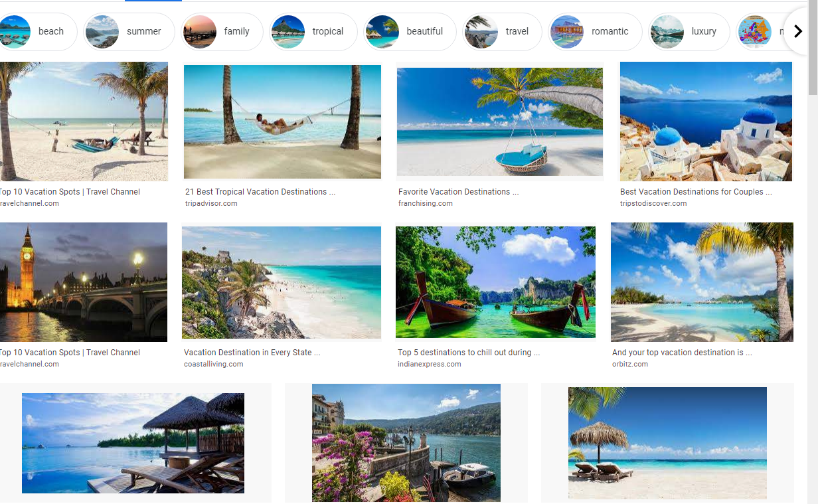Select the "beach" filter chip
Image resolution: width=818 pixels, height=504 pixels.
(37, 31)
